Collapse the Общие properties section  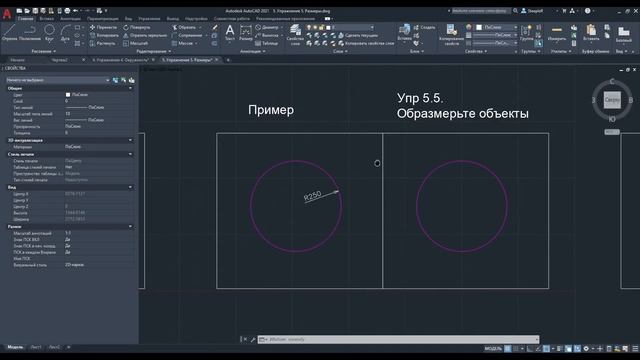point(130,88)
